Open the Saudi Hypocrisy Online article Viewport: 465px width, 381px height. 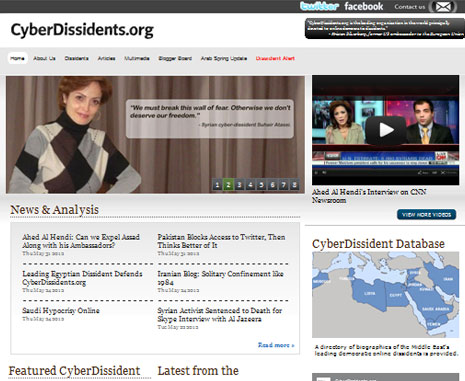pos(61,311)
